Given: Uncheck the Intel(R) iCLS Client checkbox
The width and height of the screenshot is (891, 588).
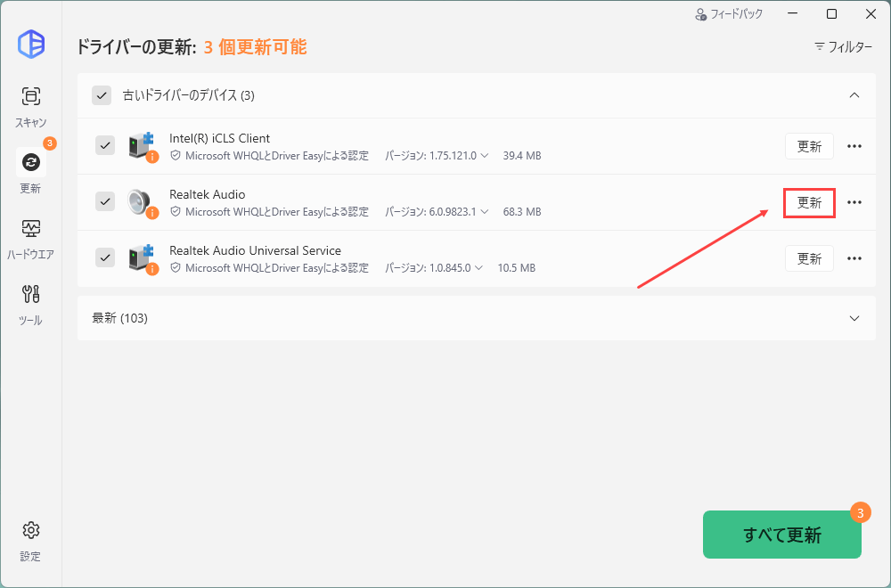Looking at the screenshot, I should tap(105, 145).
